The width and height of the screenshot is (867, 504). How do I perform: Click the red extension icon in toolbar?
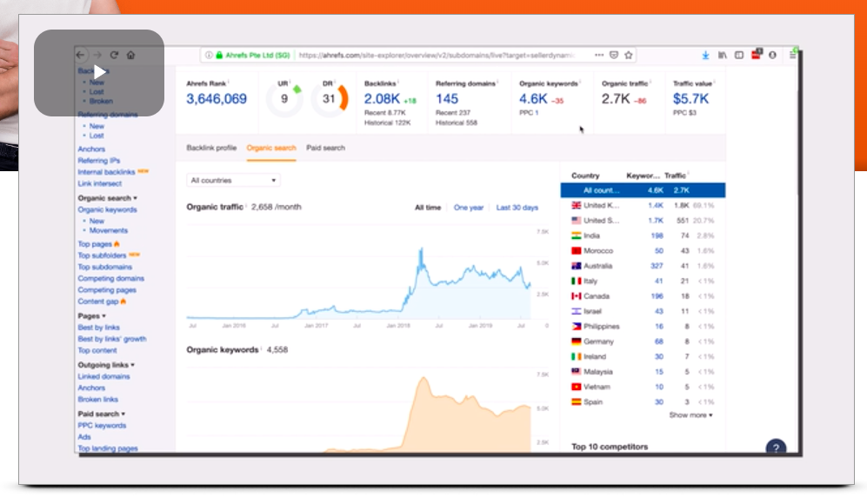[x=756, y=54]
